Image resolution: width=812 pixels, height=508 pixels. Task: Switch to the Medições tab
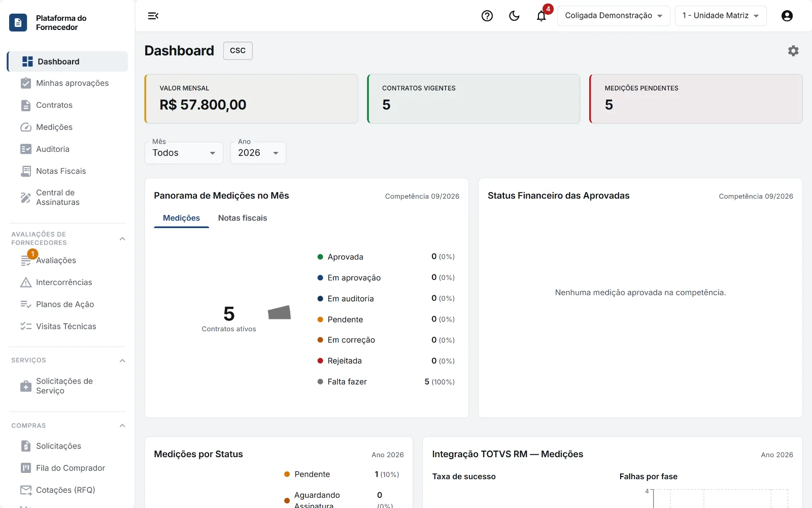click(181, 218)
